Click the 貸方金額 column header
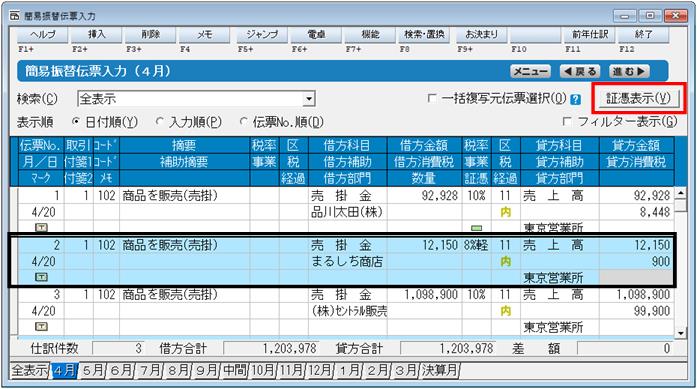This screenshot has width=697, height=389. 636,145
